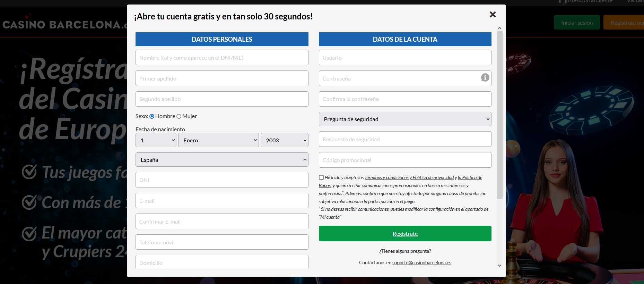The width and height of the screenshot is (644, 284).
Task: Click the DATOS DE LA CUENTA header
Action: pos(405,39)
